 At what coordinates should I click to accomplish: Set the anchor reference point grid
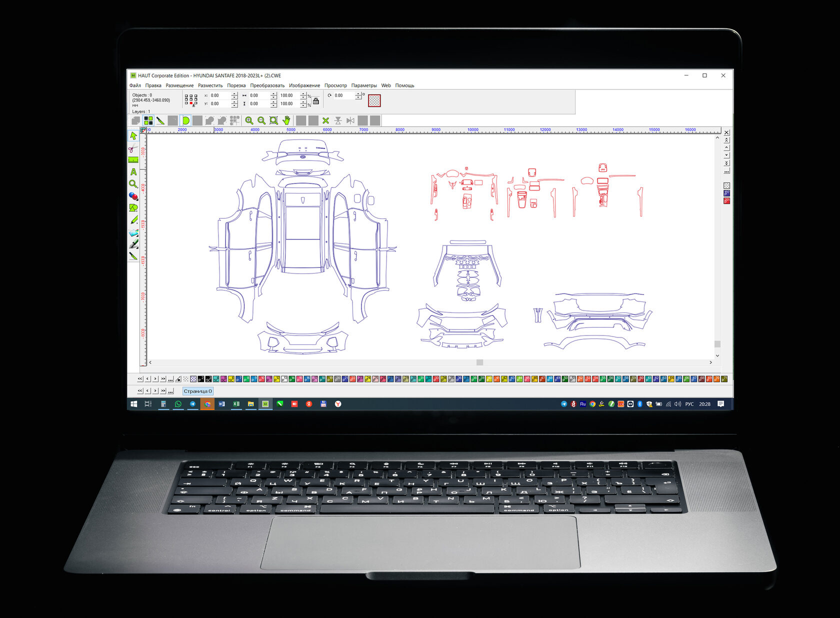[x=191, y=100]
